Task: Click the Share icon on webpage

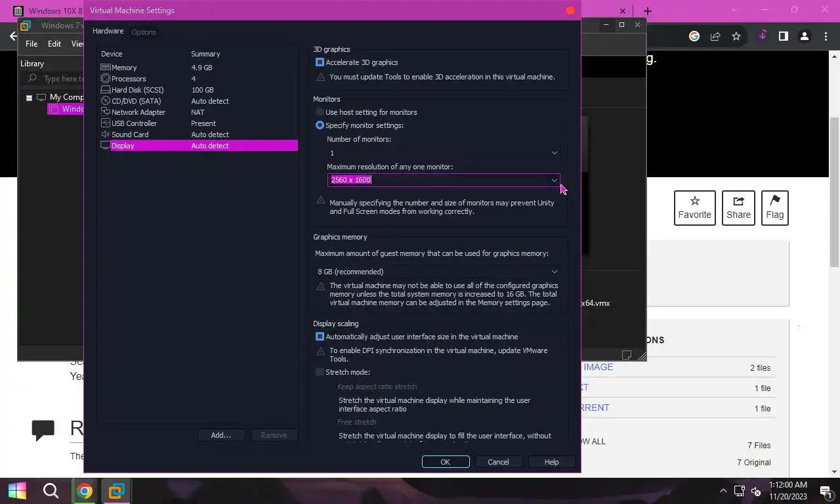Action: (738, 201)
